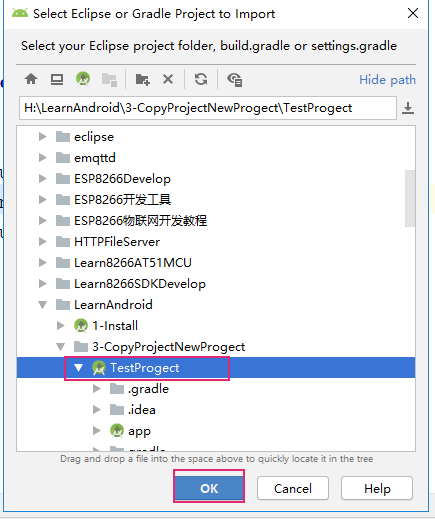
Task: Delete the selection with the X toolbar icon
Action: [x=168, y=79]
